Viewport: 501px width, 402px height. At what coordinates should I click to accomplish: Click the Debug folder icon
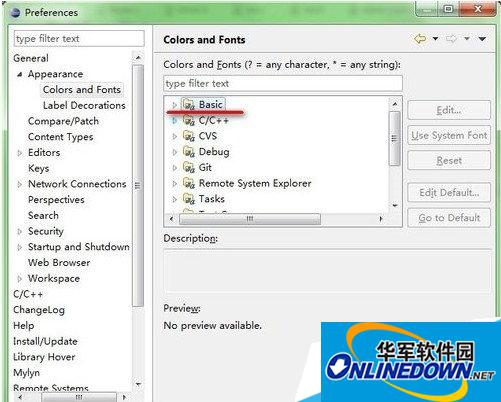pos(189,152)
